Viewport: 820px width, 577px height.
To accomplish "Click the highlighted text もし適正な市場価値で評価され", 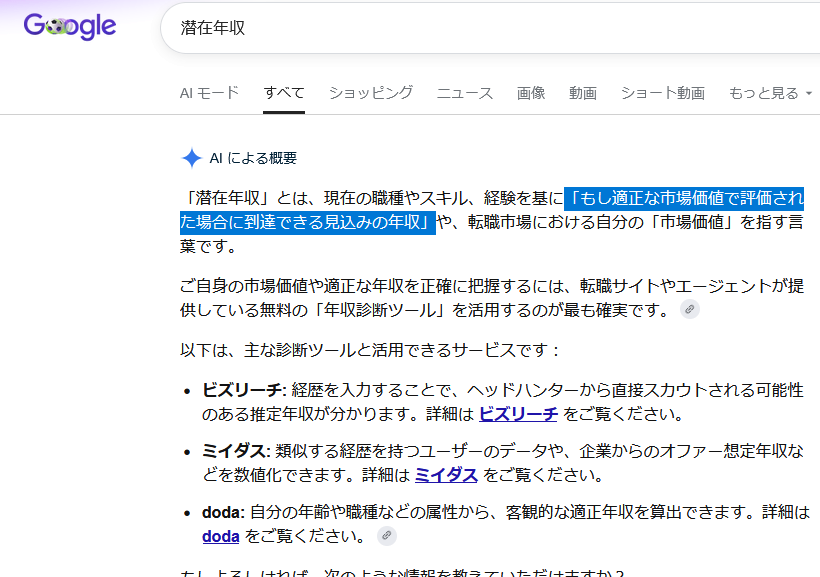I will click(x=684, y=198).
